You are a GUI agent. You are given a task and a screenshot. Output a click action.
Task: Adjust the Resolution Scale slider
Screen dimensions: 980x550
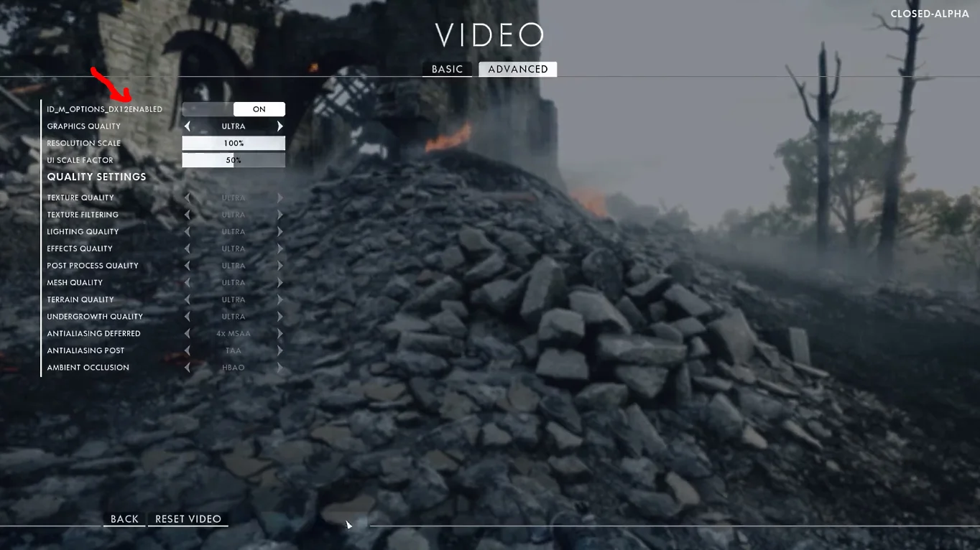click(x=234, y=143)
